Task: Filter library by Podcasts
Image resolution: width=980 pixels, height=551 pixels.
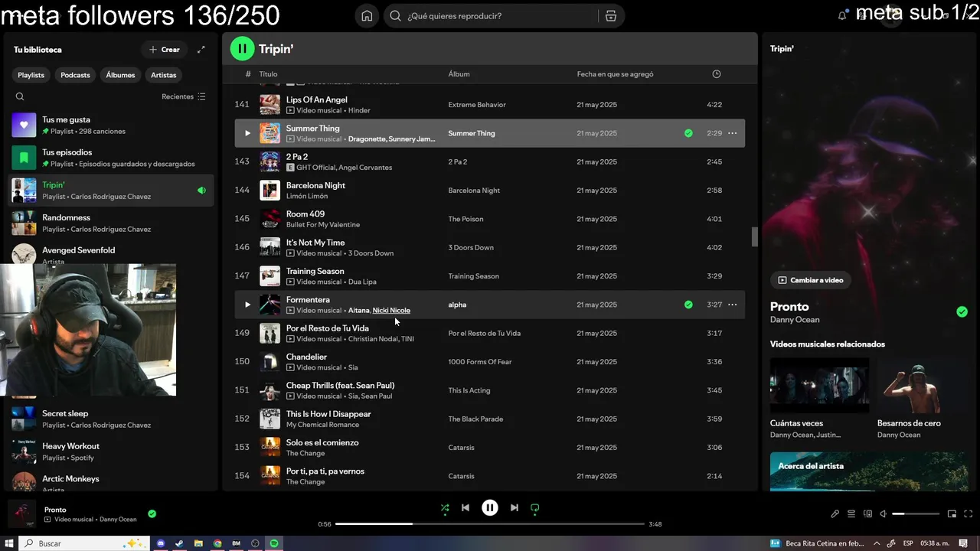Action: pyautogui.click(x=75, y=75)
